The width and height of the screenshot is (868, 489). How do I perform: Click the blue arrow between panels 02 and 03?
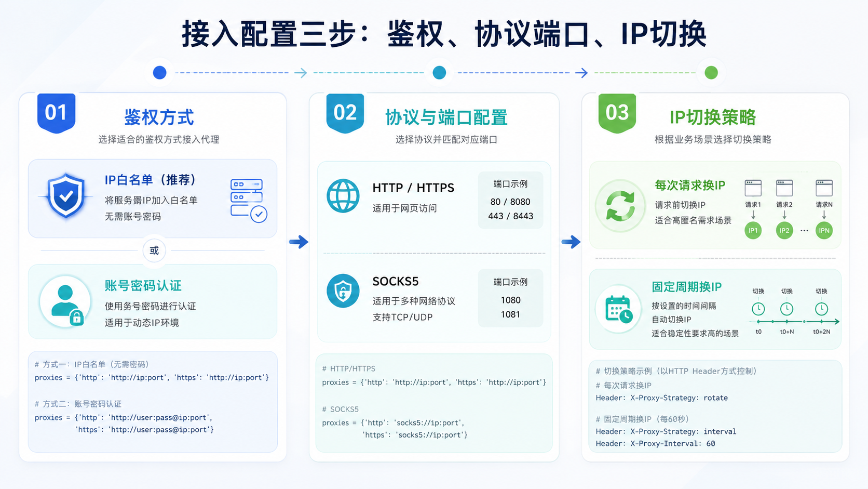571,242
